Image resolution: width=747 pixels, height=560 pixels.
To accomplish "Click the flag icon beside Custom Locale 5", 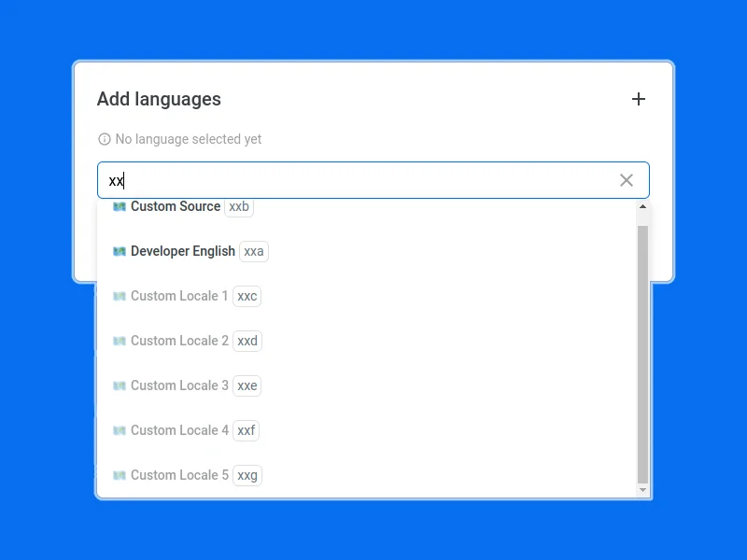I will pos(120,475).
